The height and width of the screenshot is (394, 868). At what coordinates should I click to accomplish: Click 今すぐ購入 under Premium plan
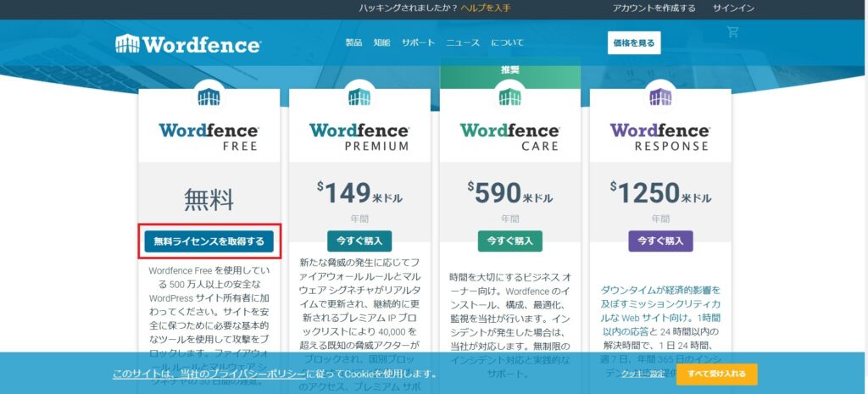359,241
